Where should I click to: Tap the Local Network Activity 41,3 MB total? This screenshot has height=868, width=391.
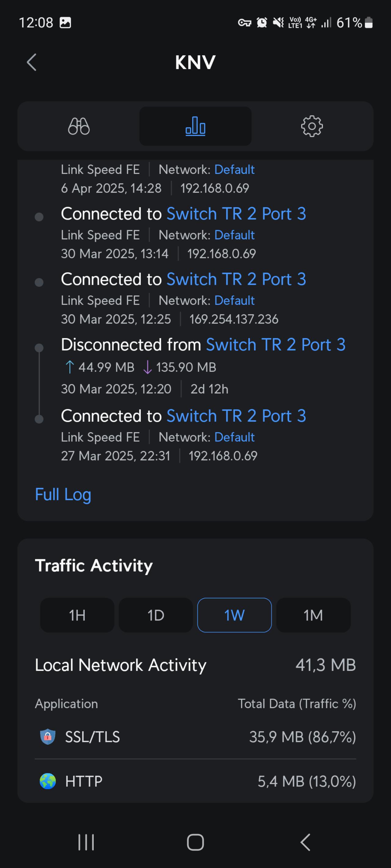[326, 665]
